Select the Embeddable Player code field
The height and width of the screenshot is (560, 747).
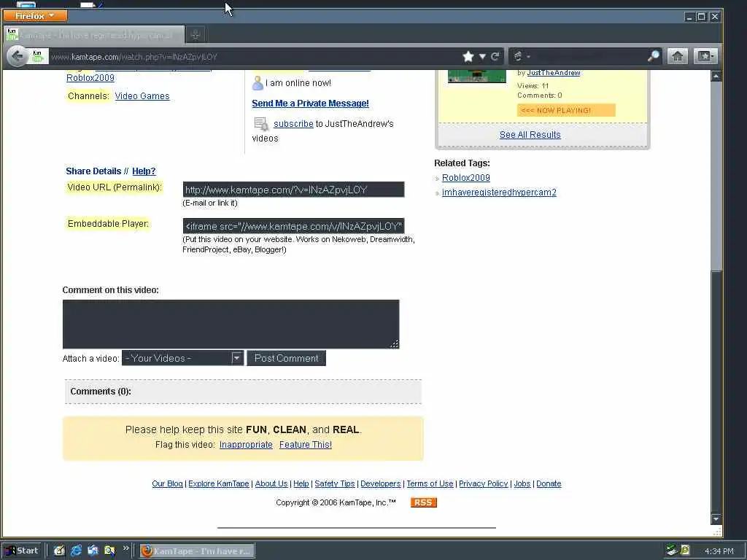[x=293, y=226]
